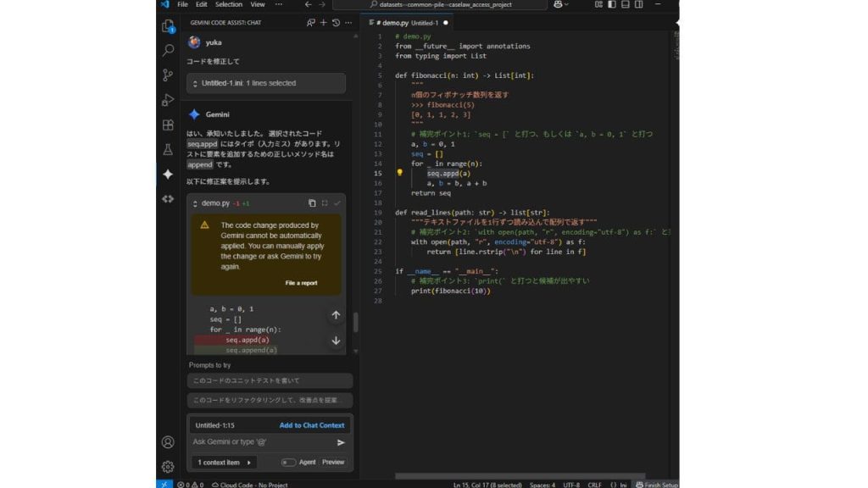Open the Accounts menu in activity bar
The height and width of the screenshot is (488, 868).
coord(168,442)
